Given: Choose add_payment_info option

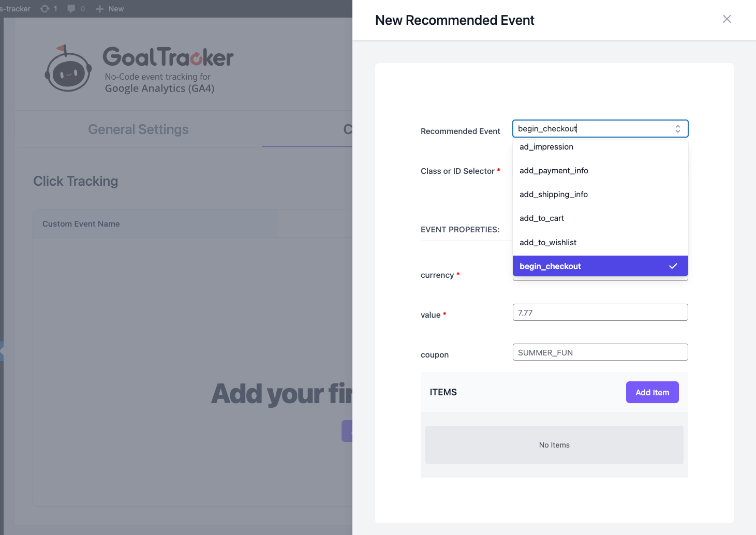Looking at the screenshot, I should coord(554,171).
